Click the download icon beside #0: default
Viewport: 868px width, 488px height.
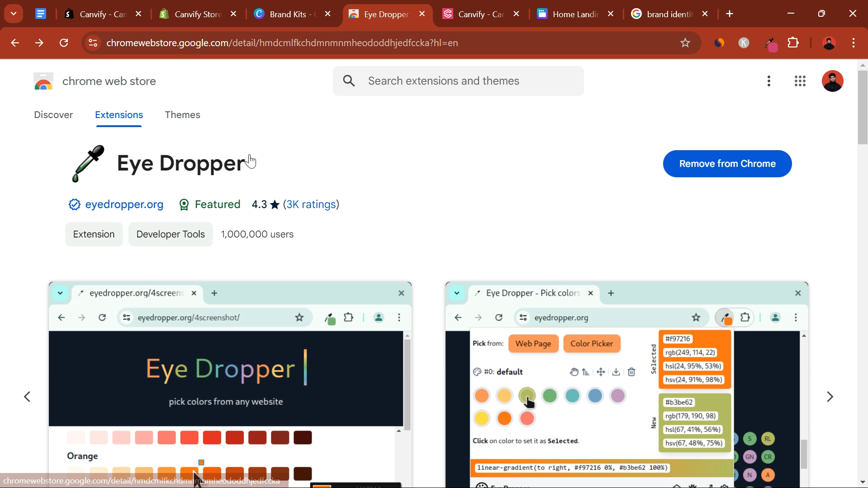(616, 372)
